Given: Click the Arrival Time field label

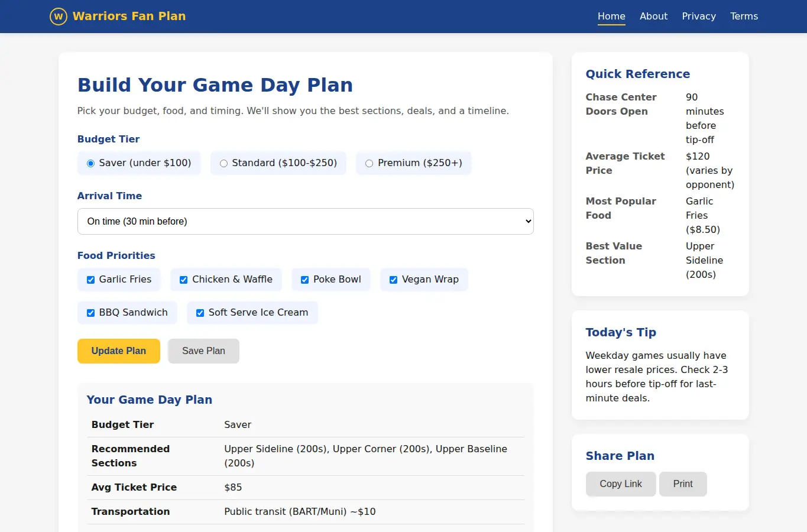Looking at the screenshot, I should 109,196.
